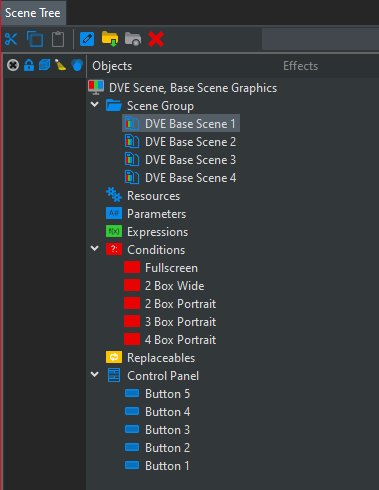Collapse the Conditions node
This screenshot has height=490, width=379.
pyautogui.click(x=95, y=249)
